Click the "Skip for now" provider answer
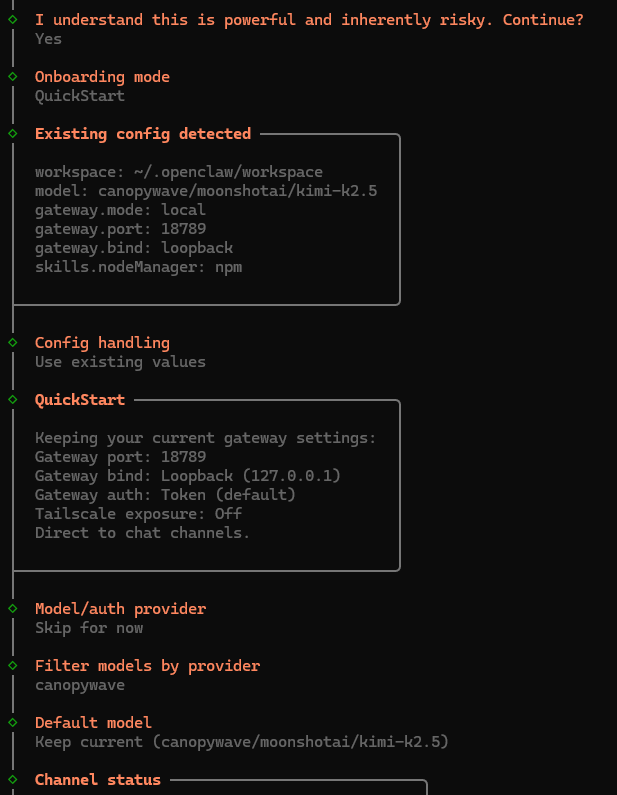 (89, 628)
